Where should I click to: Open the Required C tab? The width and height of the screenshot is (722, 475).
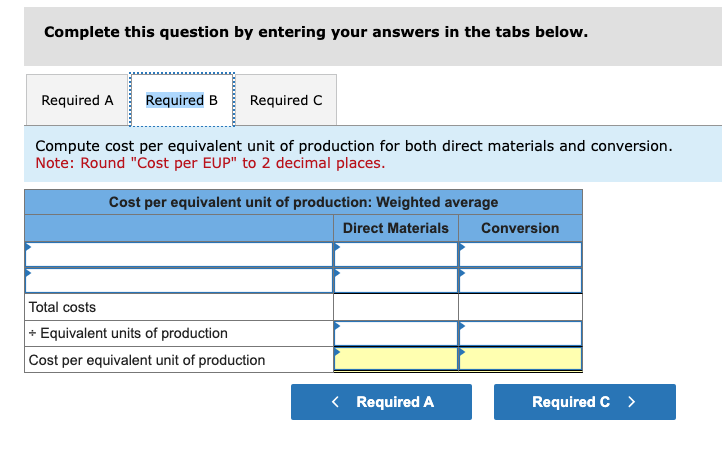pyautogui.click(x=286, y=100)
